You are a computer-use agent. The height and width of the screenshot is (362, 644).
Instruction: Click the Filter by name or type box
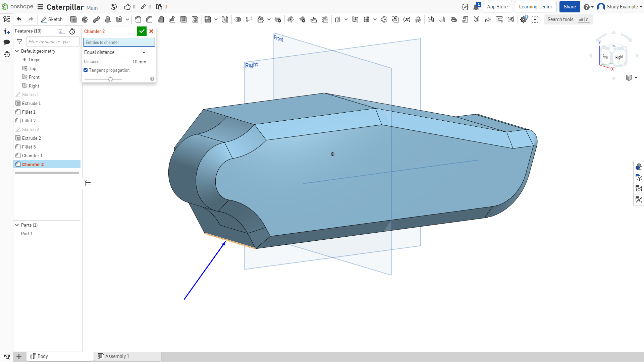tap(53, 42)
